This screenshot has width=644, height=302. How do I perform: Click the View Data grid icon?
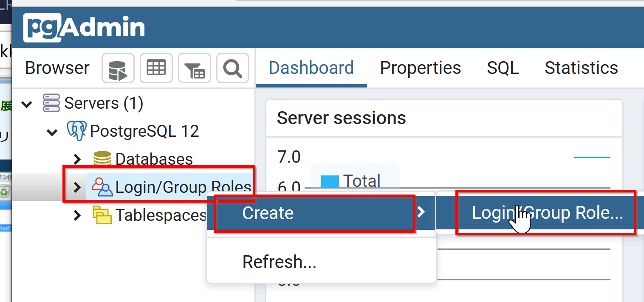point(156,68)
